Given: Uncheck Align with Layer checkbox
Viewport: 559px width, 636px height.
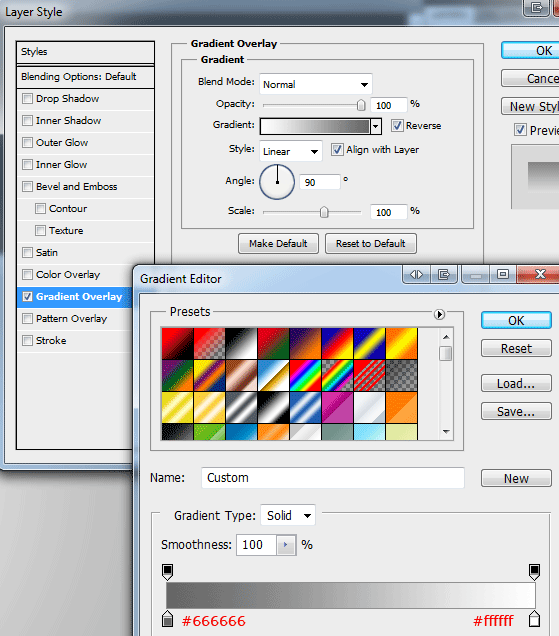Looking at the screenshot, I should pyautogui.click(x=337, y=150).
